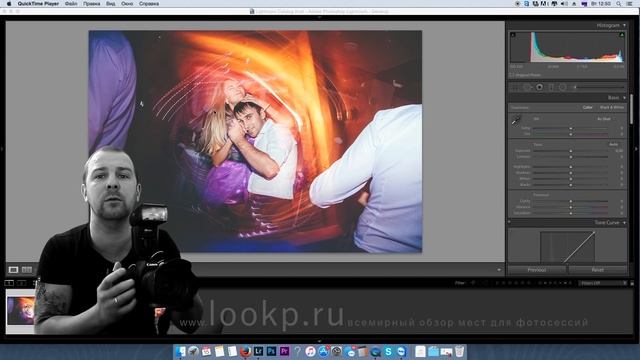Open the Правка menu
The height and width of the screenshot is (360, 640).
tap(91, 4)
